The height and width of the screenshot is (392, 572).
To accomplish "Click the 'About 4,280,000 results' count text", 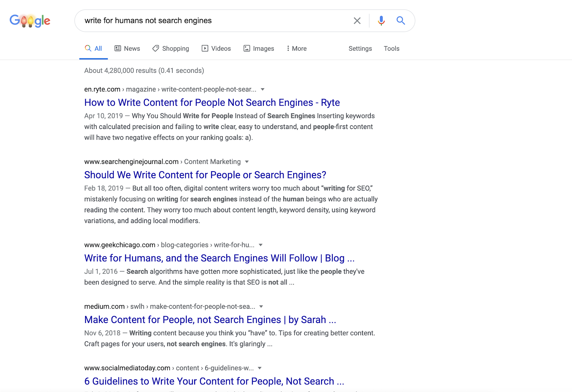I will pos(144,71).
